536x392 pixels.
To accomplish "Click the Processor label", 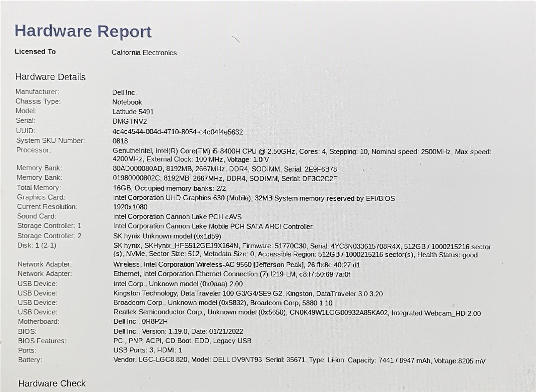I will pyautogui.click(x=33, y=150).
